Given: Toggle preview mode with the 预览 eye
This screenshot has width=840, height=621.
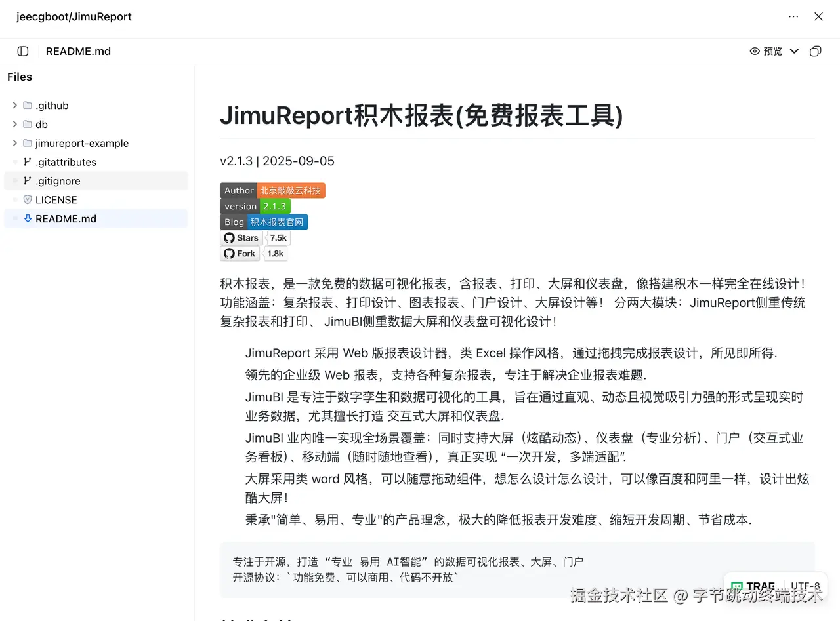Looking at the screenshot, I should 766,50.
